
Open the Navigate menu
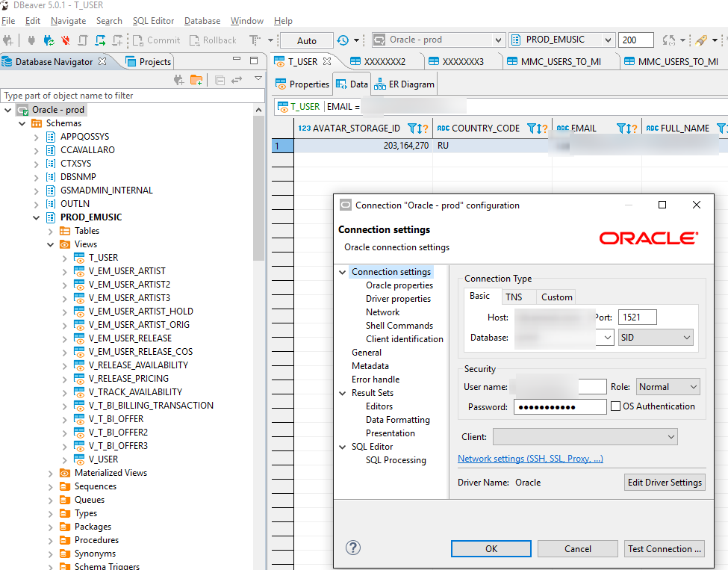pyautogui.click(x=68, y=21)
